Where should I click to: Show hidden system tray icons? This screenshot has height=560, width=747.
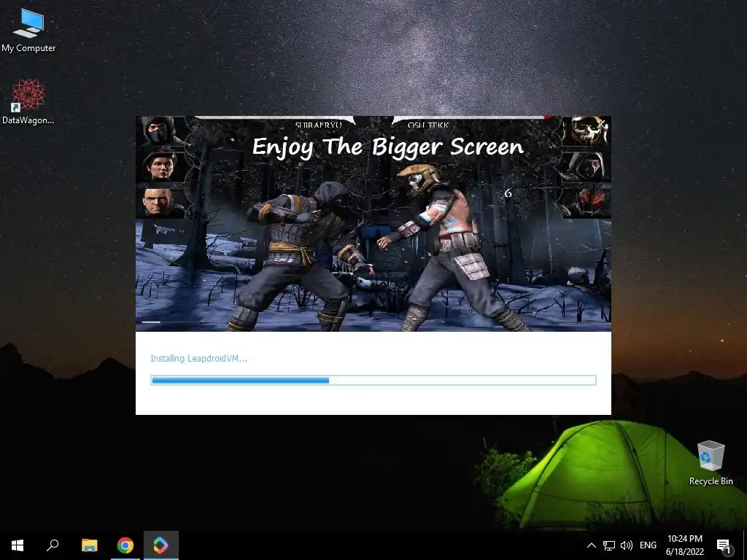coord(591,545)
